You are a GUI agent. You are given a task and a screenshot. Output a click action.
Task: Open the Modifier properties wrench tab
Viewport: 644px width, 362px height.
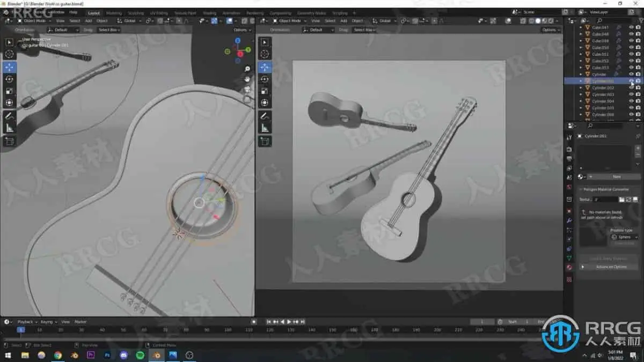click(569, 221)
